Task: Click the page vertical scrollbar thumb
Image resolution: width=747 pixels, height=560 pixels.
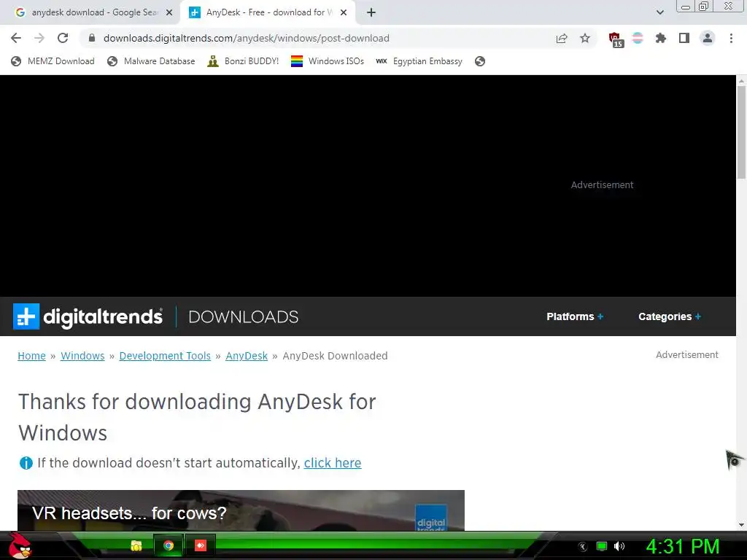Action: (x=741, y=133)
